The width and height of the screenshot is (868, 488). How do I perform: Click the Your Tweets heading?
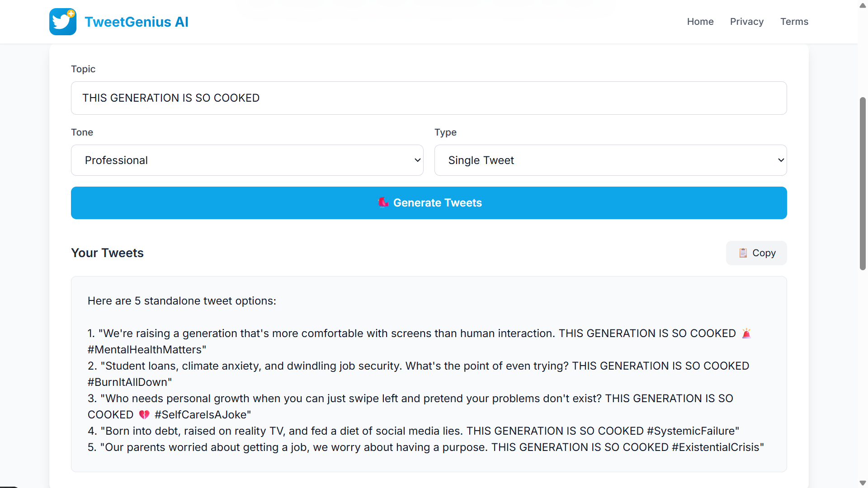107,253
